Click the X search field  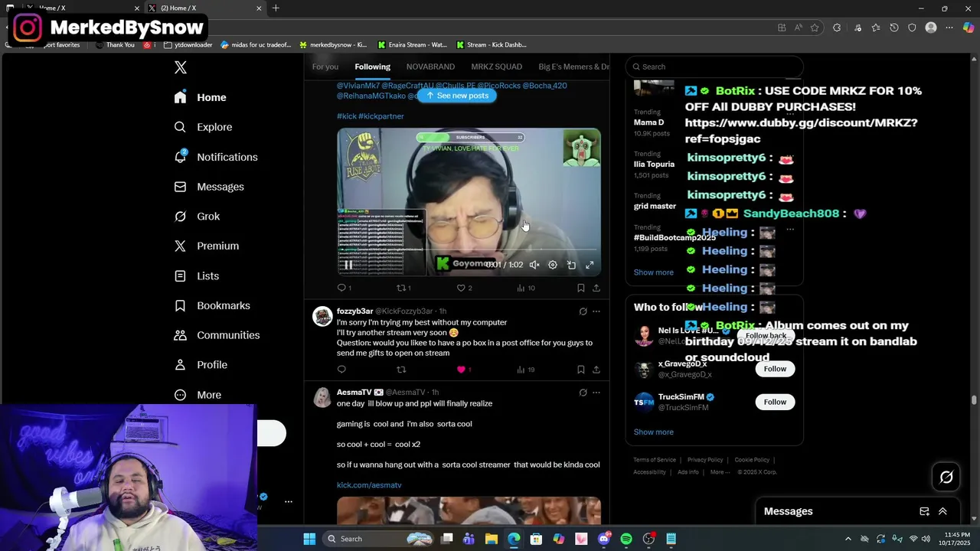coord(714,67)
